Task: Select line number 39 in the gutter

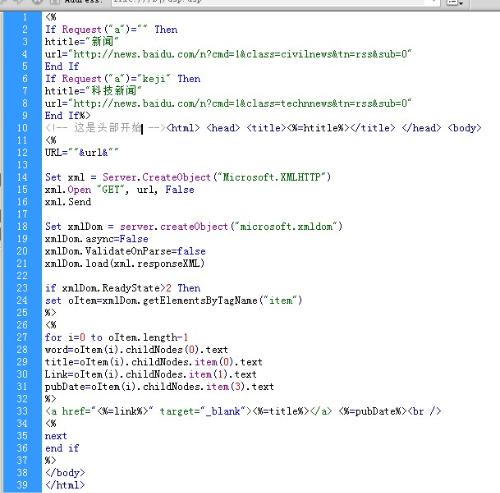Action: pos(22,485)
